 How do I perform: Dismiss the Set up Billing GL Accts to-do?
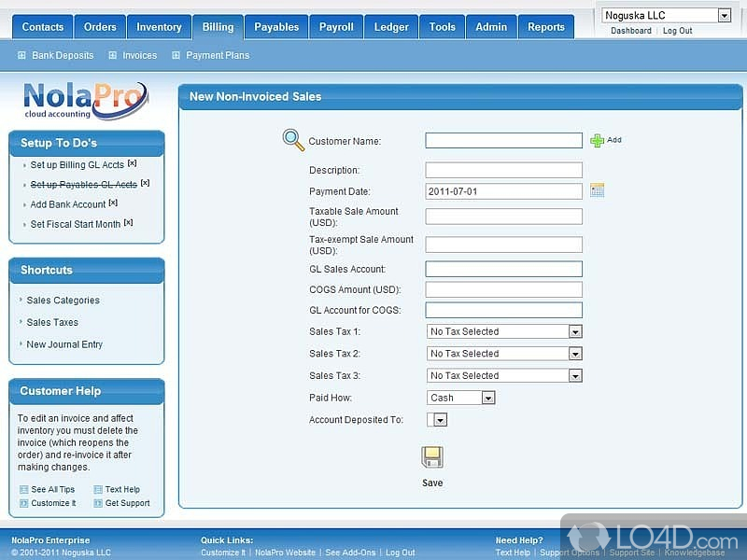(x=133, y=163)
